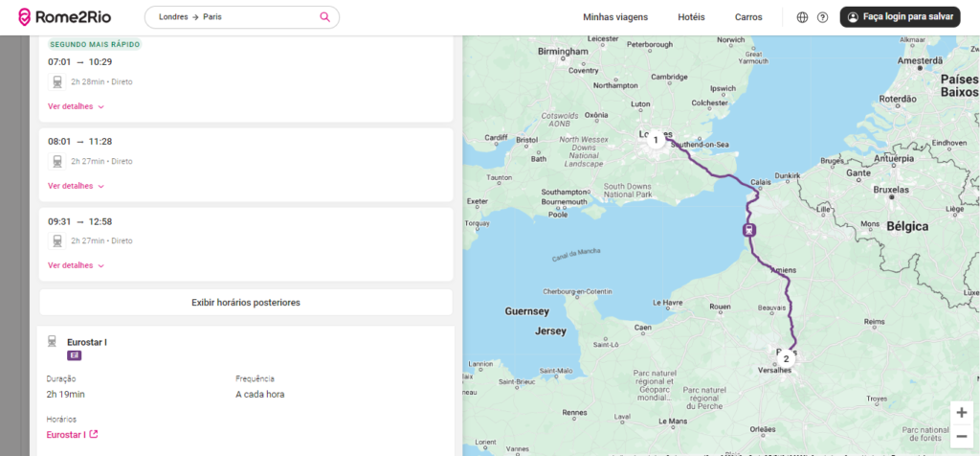Zoom out on the map
Screen dimensions: 980x456
(961, 436)
